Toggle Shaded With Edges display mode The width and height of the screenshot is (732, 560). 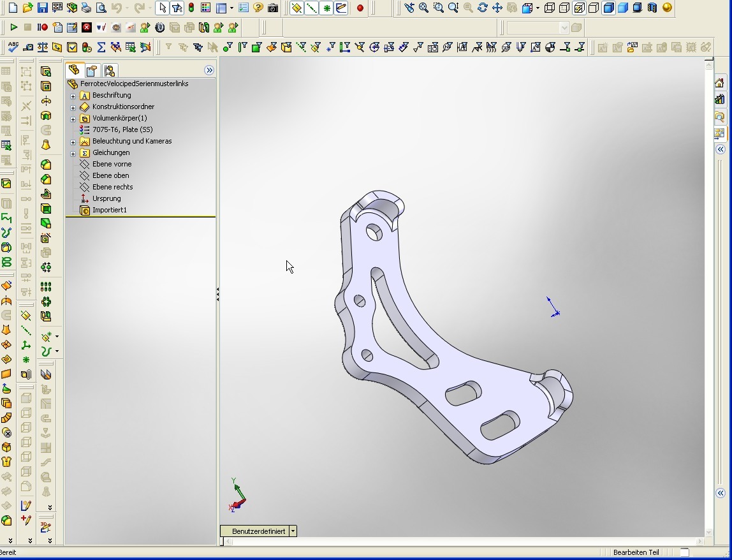pos(608,8)
